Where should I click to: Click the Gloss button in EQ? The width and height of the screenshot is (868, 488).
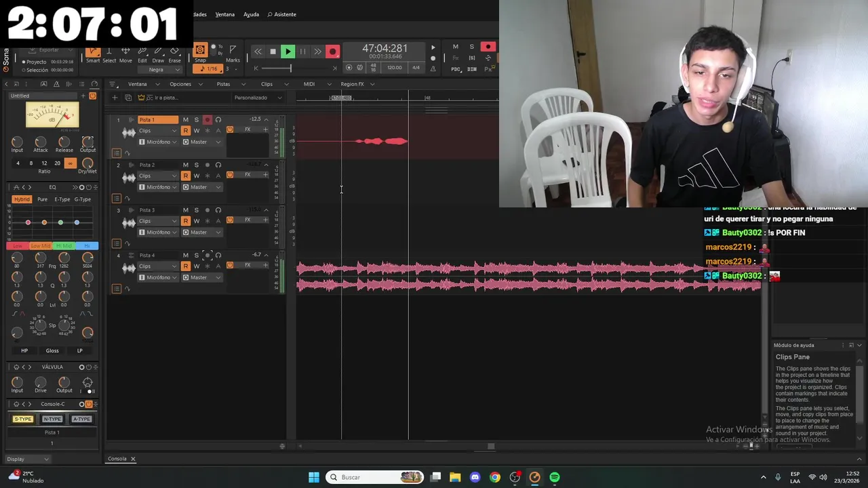point(52,350)
